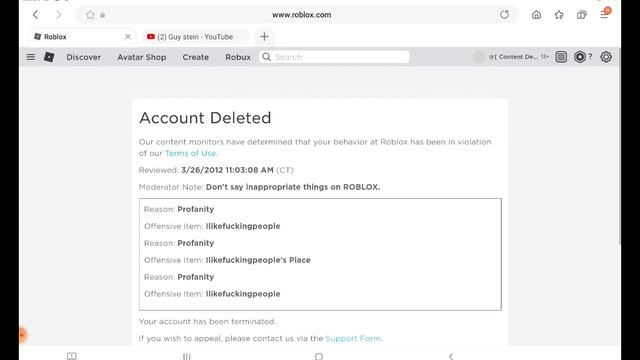Open Robux page

(238, 57)
